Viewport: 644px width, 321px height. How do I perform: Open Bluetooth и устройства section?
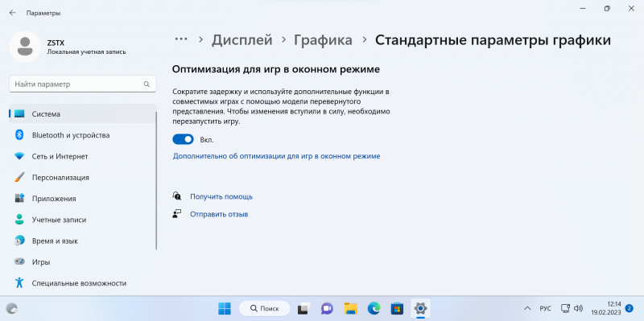tap(82, 135)
